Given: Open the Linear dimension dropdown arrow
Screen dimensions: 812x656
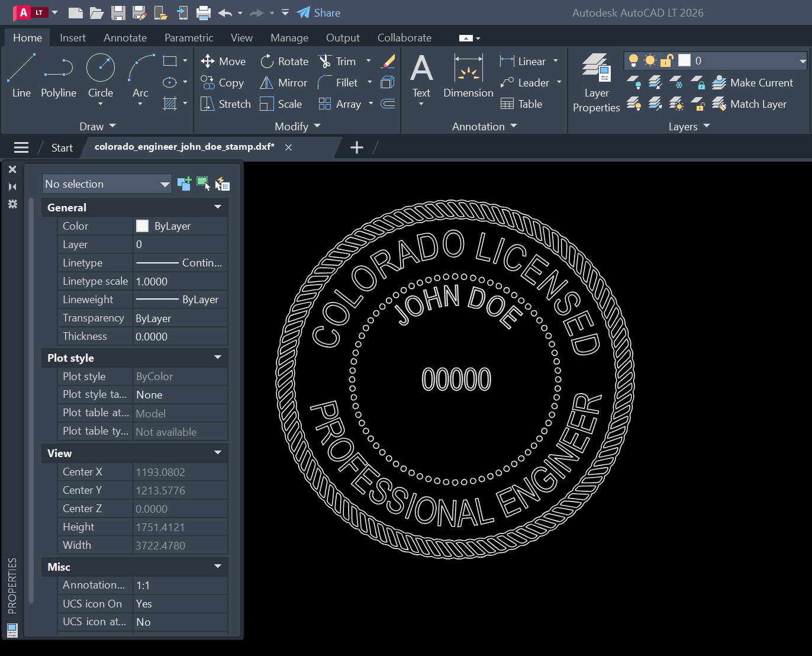Looking at the screenshot, I should coord(556,61).
